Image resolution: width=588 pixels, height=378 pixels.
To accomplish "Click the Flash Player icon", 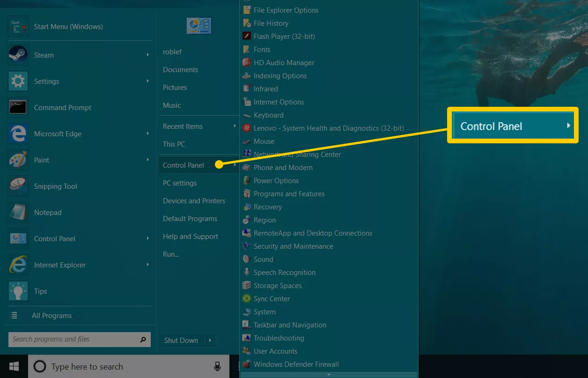I will click(247, 37).
